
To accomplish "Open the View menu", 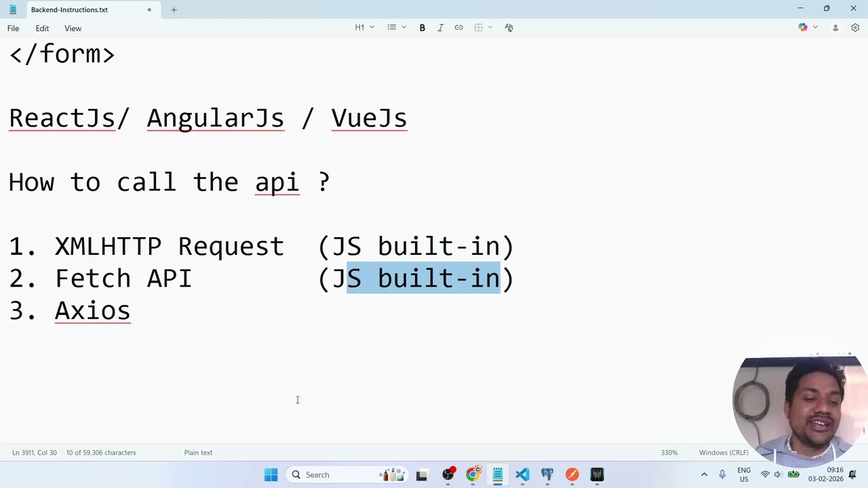I will [73, 28].
